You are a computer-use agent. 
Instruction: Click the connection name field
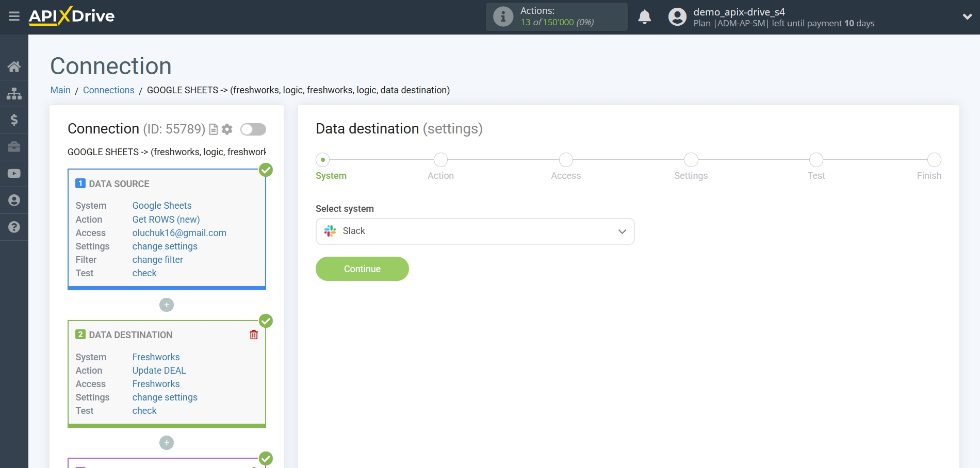pyautogui.click(x=167, y=152)
